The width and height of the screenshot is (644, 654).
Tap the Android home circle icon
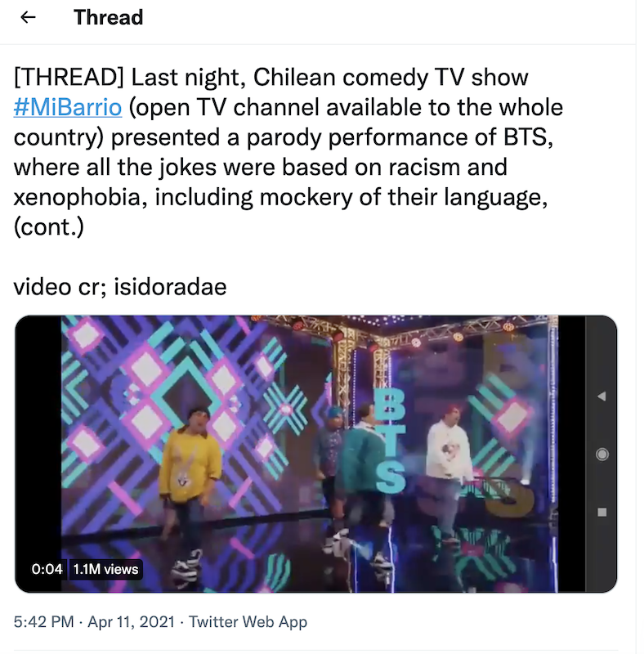[602, 455]
